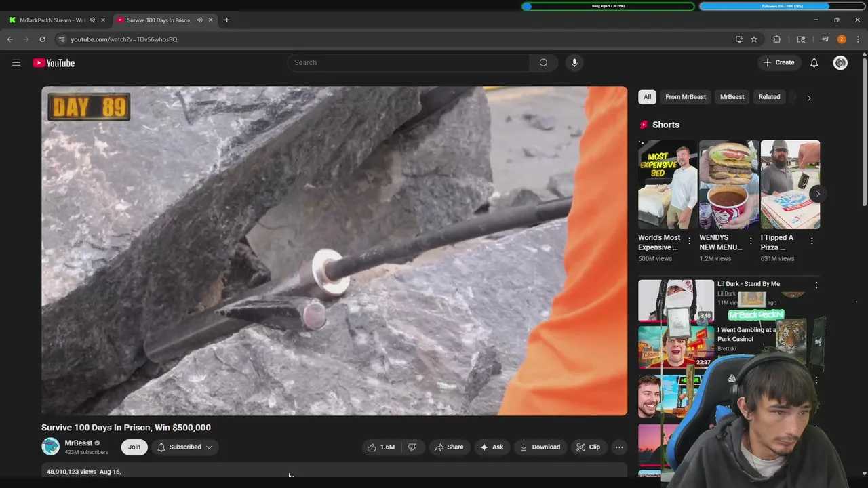868x488 pixels.
Task: Download the video
Action: [540, 447]
